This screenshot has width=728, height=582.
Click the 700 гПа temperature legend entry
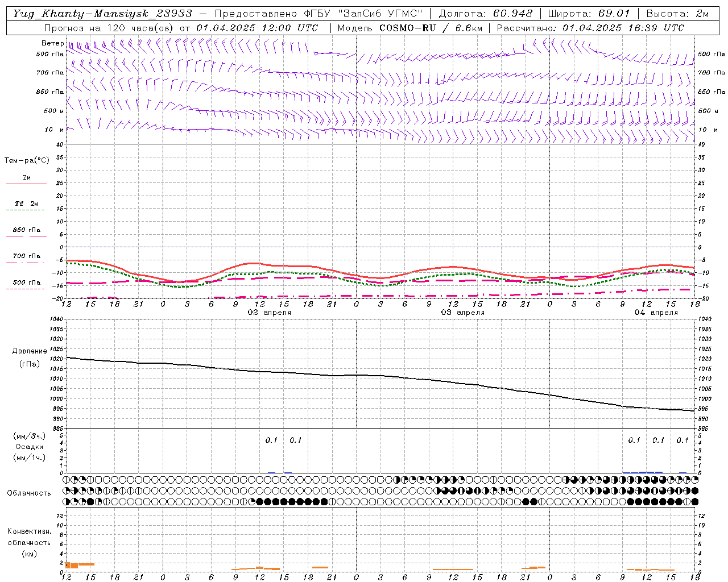tap(27, 256)
